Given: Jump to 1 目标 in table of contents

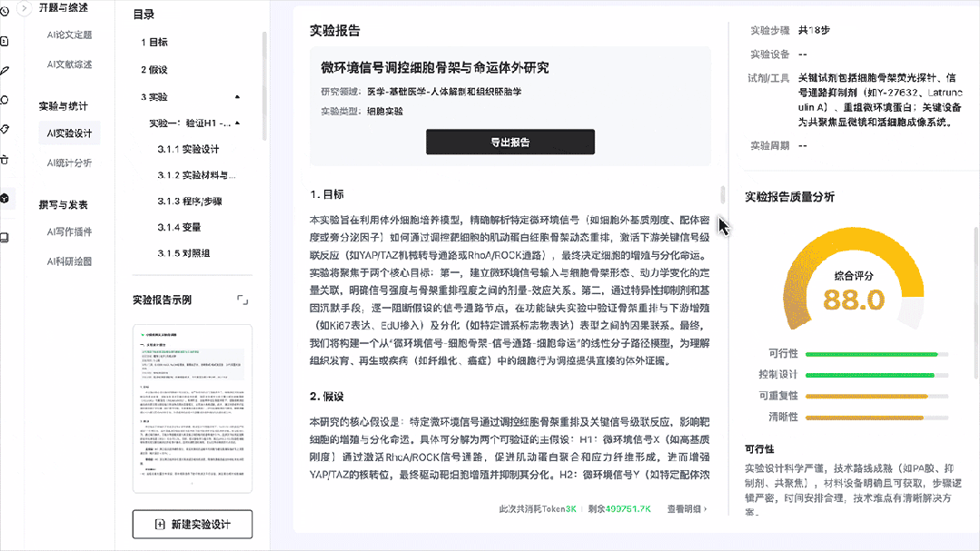Looking at the screenshot, I should point(154,42).
